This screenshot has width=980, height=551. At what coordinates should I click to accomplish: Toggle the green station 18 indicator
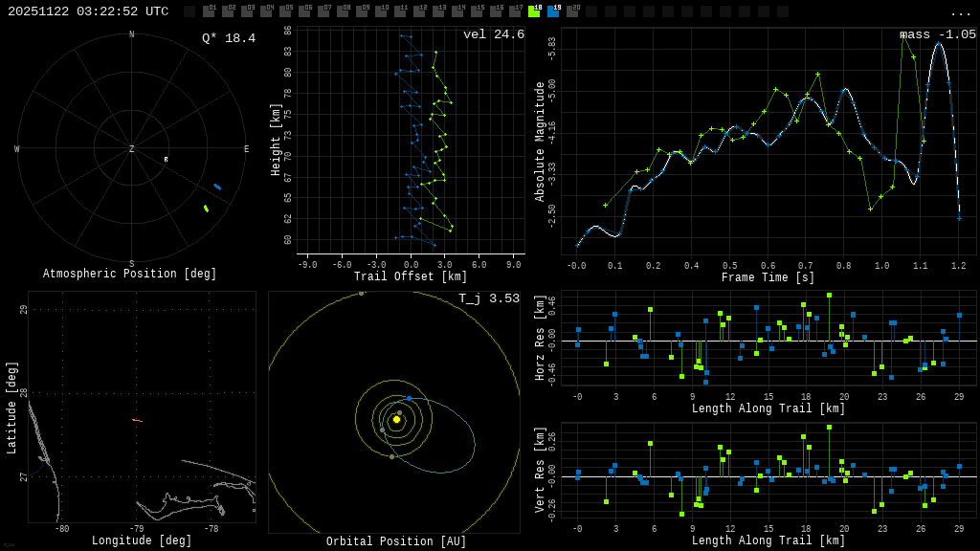[534, 11]
